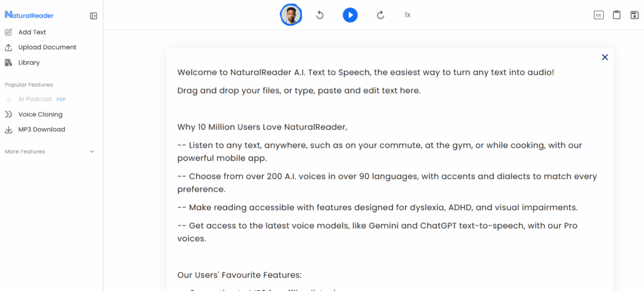Click the 'Our Users' Favourite Features' line

240,275
